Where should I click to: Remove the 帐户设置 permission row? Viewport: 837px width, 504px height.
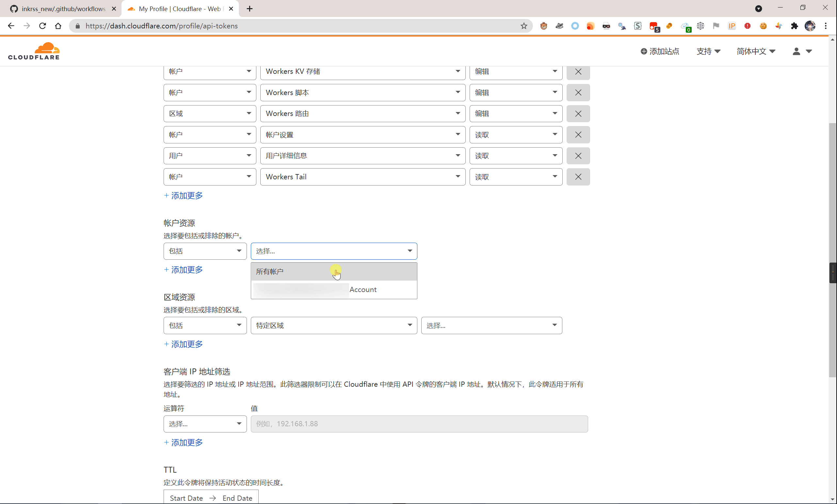(578, 135)
